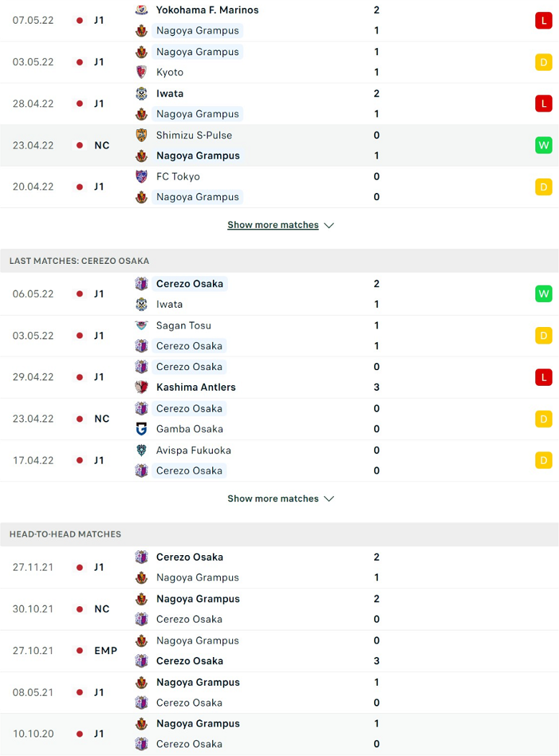This screenshot has width=559, height=756.
Task: Expand more Cerezo Osaka matches via chevron
Action: tap(329, 499)
